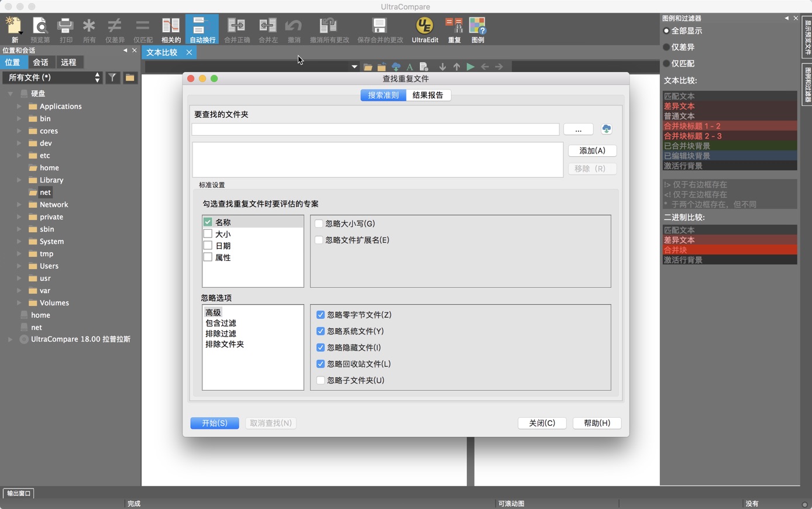Click the green play arrow in compare toolbar
This screenshot has width=812, height=509.
coord(470,67)
